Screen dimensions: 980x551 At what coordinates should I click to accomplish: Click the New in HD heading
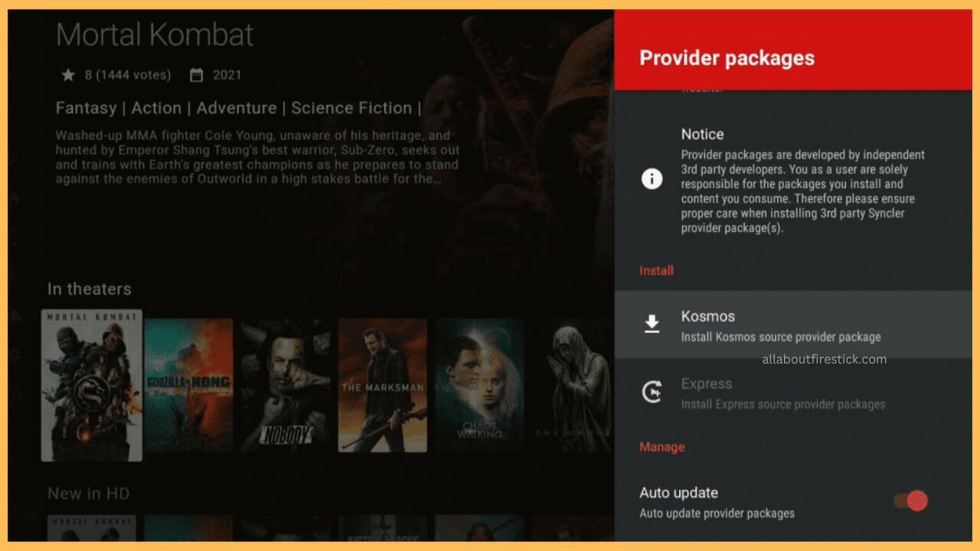pyautogui.click(x=89, y=494)
